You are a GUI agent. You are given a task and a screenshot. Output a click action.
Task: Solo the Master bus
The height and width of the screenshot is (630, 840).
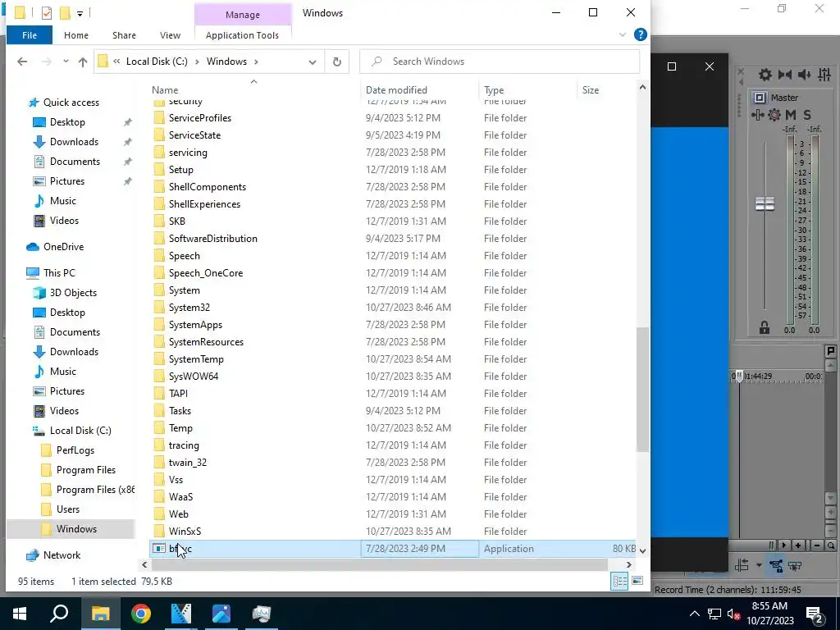point(807,115)
